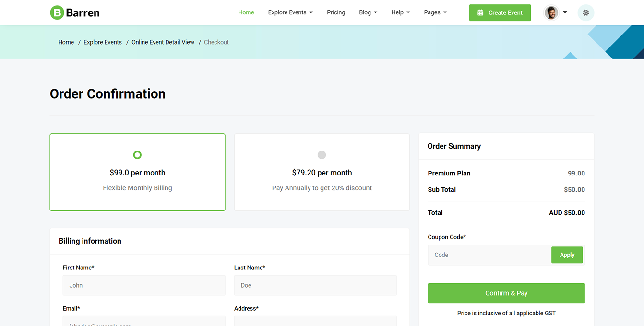Image resolution: width=644 pixels, height=326 pixels.
Task: Open the Pricing menu item
Action: (x=336, y=12)
